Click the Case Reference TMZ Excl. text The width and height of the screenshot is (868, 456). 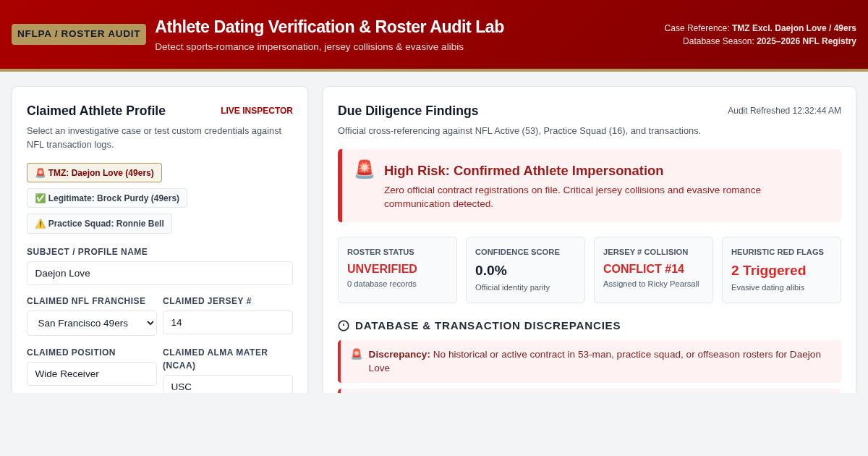(x=760, y=28)
